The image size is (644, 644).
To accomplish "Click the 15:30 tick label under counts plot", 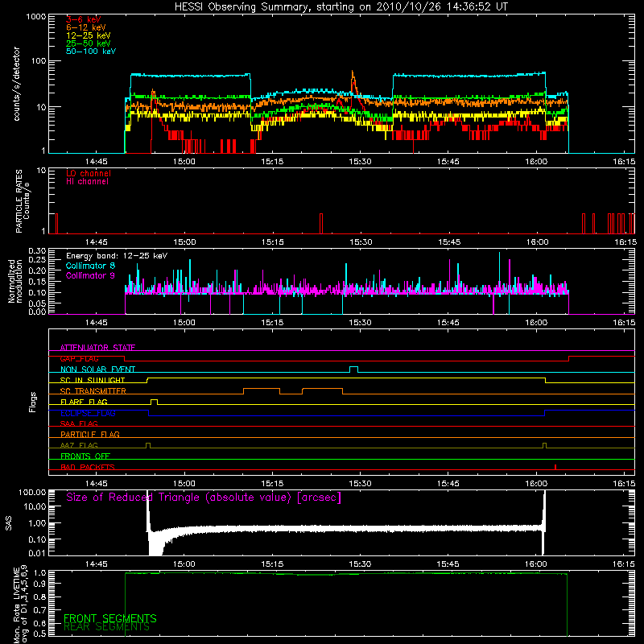I will click(360, 162).
